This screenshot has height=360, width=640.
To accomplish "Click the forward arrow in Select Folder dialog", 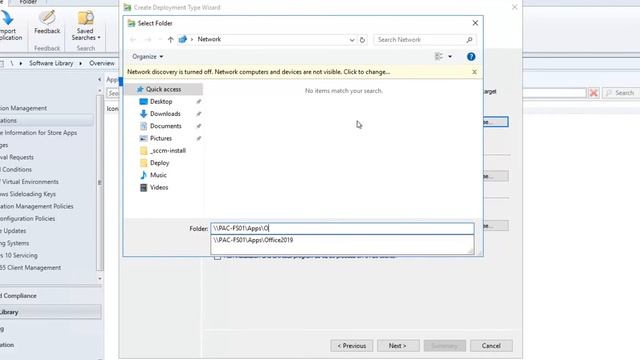I will [x=148, y=40].
